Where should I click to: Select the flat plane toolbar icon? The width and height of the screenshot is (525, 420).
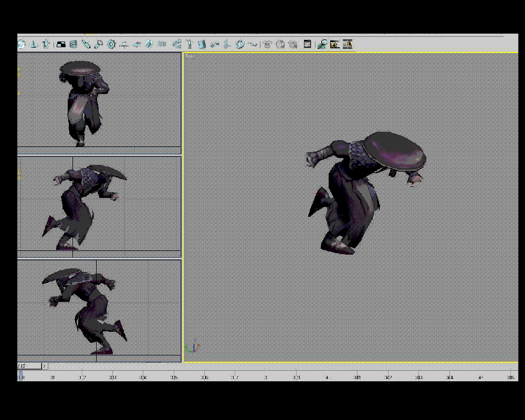[x=136, y=44]
